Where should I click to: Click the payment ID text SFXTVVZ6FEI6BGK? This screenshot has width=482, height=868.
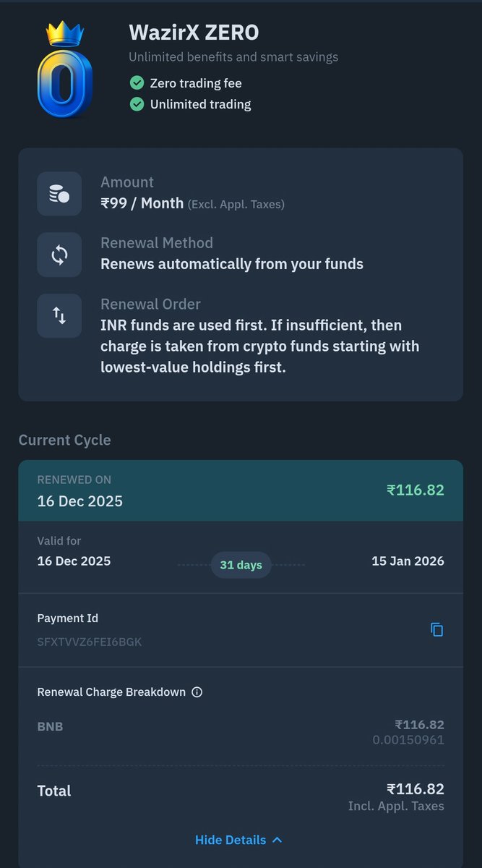click(90, 642)
